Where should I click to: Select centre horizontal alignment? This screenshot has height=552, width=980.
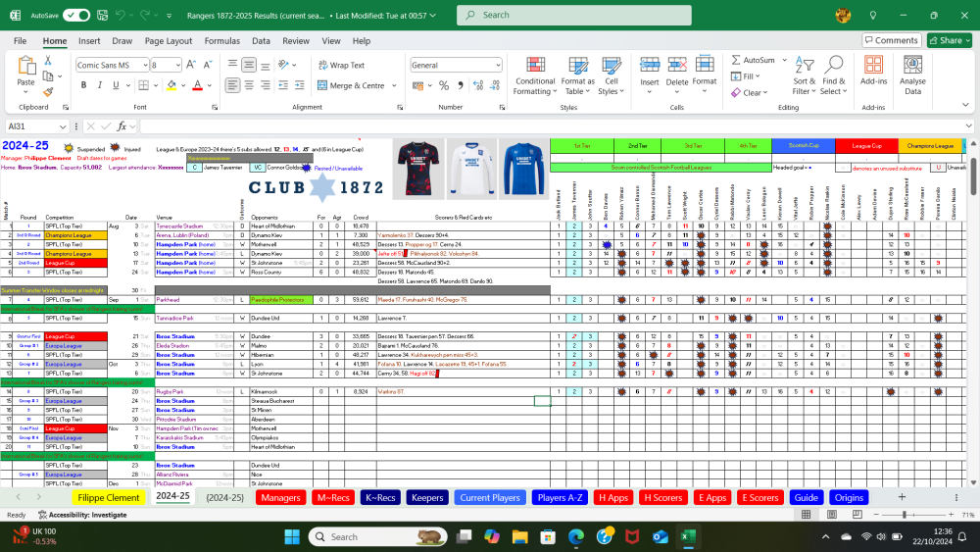[x=249, y=85]
